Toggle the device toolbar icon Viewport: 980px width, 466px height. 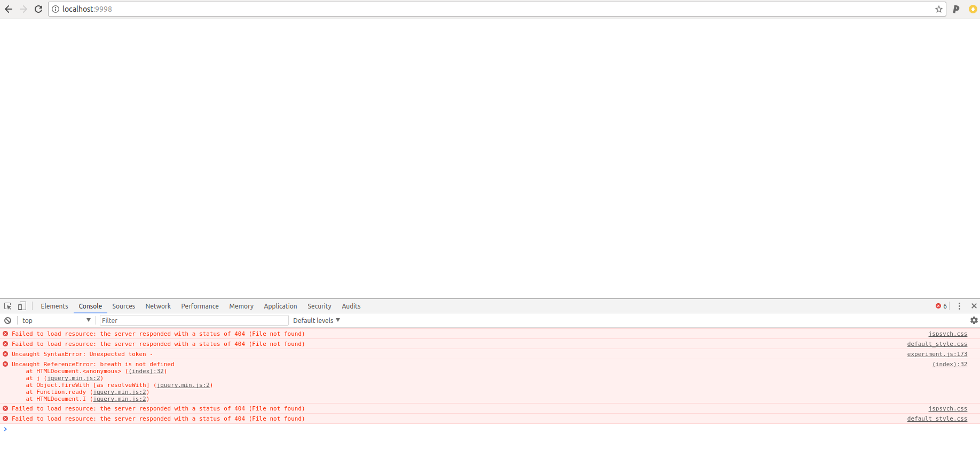tap(22, 306)
